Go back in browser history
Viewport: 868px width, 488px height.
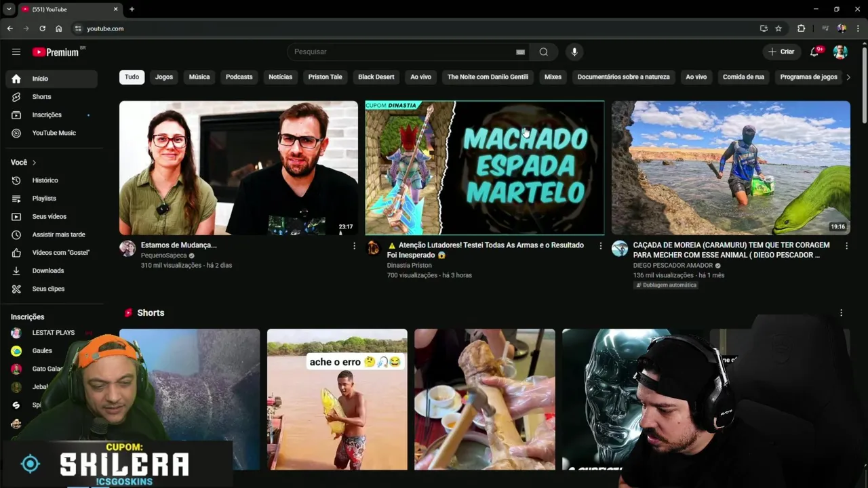[9, 28]
